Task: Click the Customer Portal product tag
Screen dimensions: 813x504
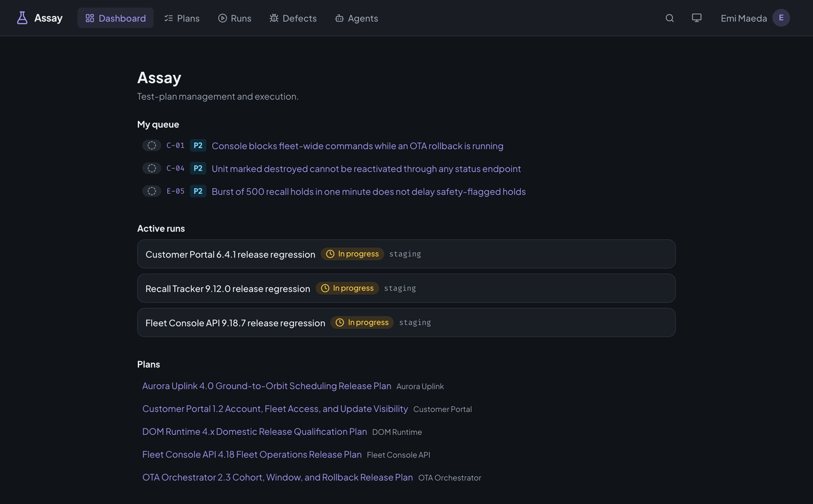Action: (x=443, y=409)
